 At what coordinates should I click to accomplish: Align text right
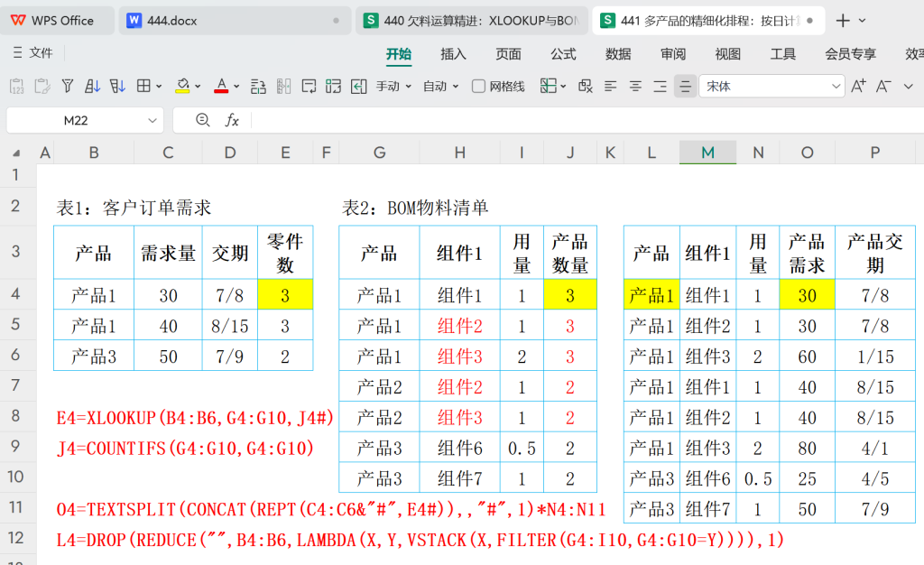660,87
